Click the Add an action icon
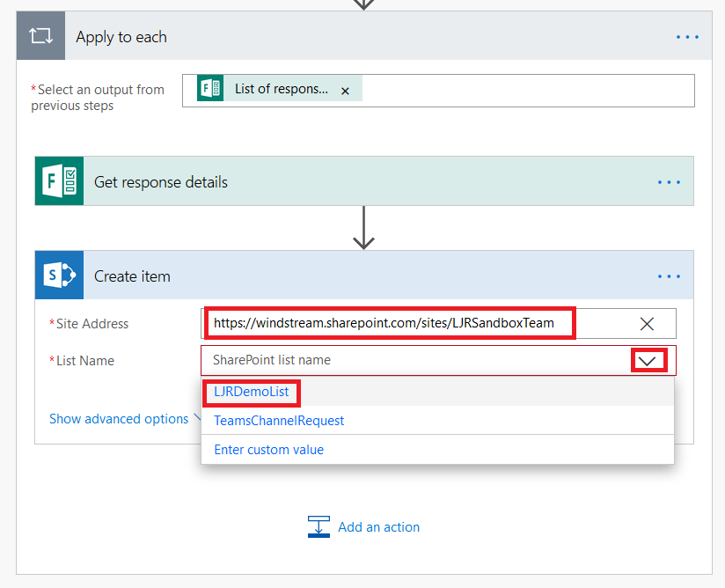 pyautogui.click(x=319, y=527)
